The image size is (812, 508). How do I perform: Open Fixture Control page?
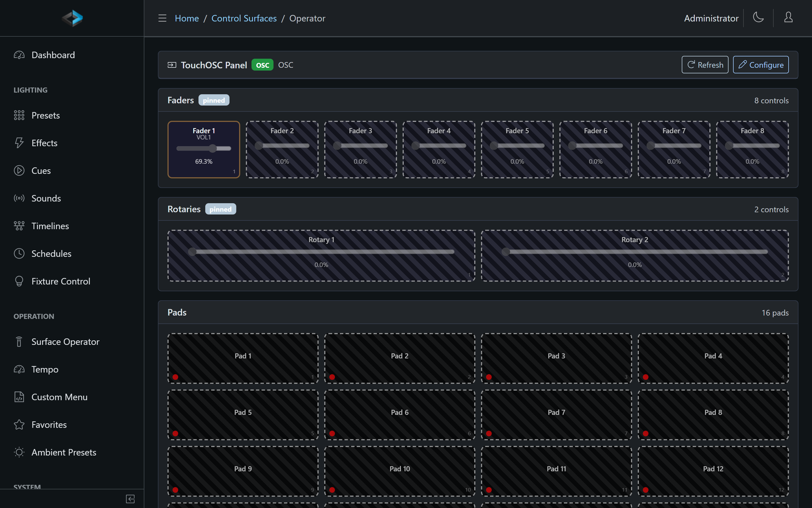coord(72,281)
